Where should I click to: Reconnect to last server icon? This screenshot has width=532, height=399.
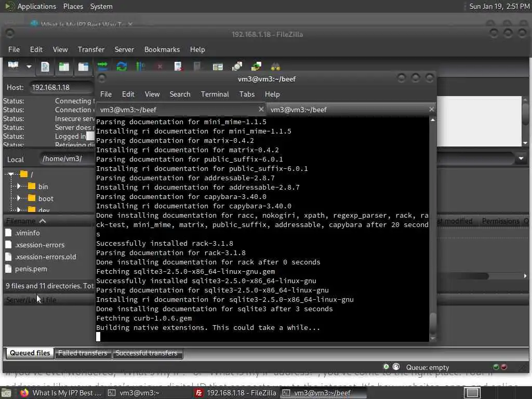197,66
